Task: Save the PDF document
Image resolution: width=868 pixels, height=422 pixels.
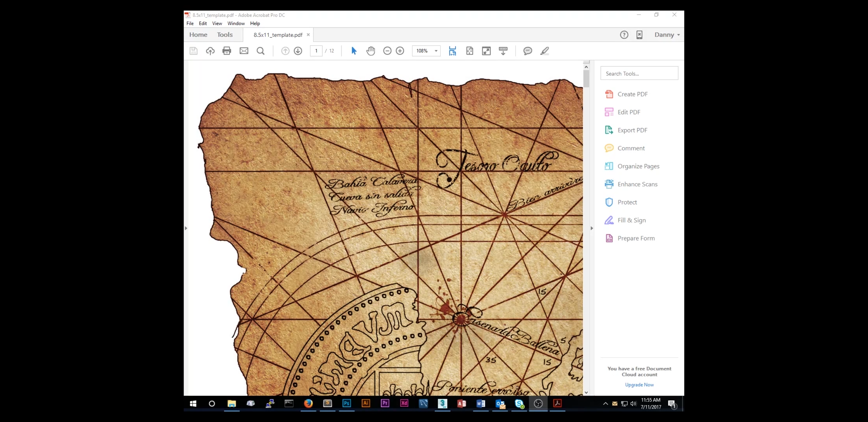Action: pyautogui.click(x=194, y=51)
